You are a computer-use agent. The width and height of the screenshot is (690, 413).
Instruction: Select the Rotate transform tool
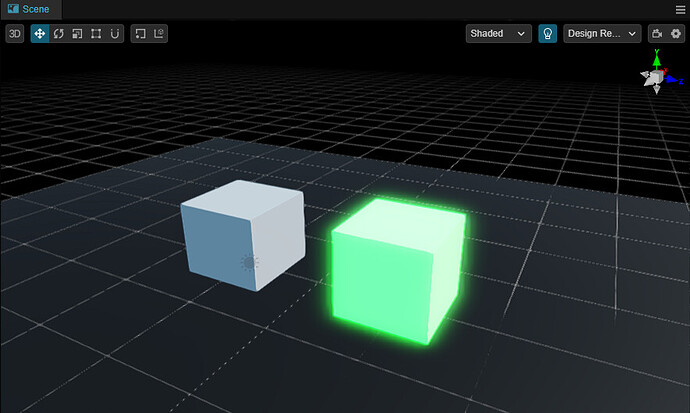click(x=58, y=33)
